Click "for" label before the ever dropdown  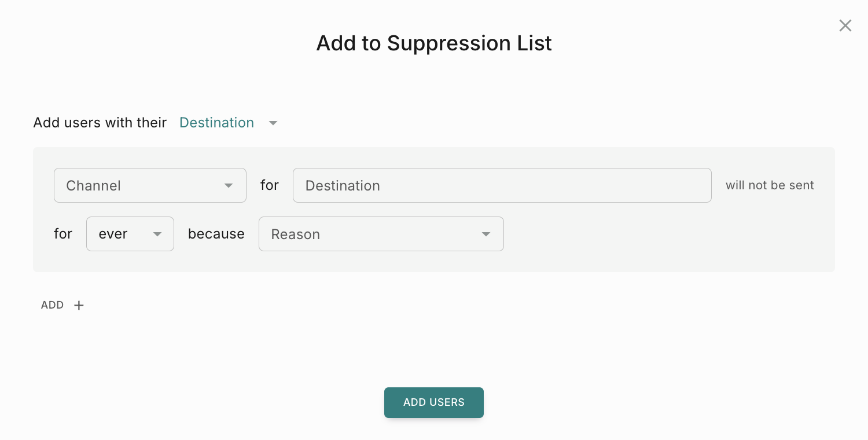[x=63, y=234]
